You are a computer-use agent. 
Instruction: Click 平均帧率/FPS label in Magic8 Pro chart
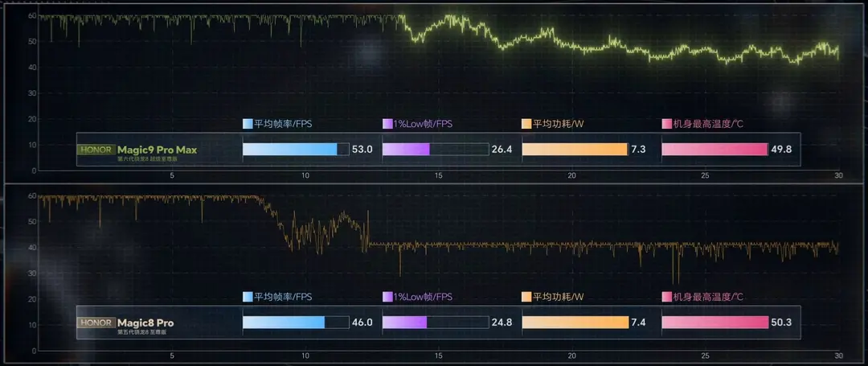pos(283,297)
